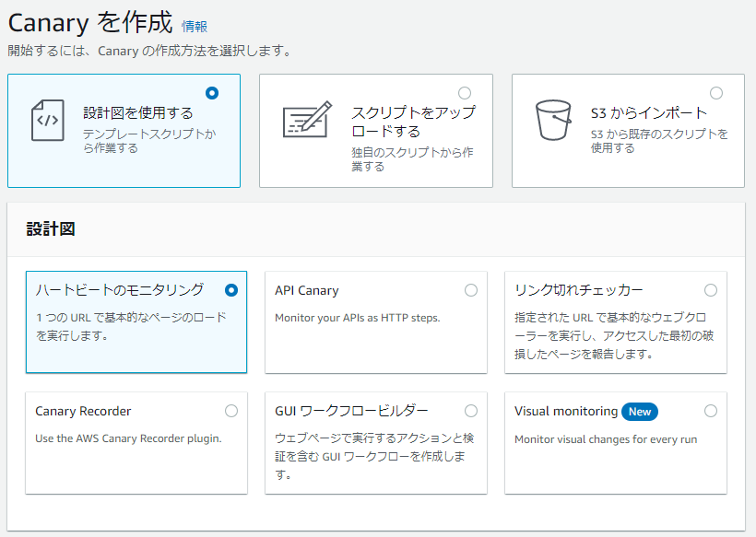Click the ウェブページで実行するアクション description text
This screenshot has height=537, width=756.
click(x=374, y=456)
